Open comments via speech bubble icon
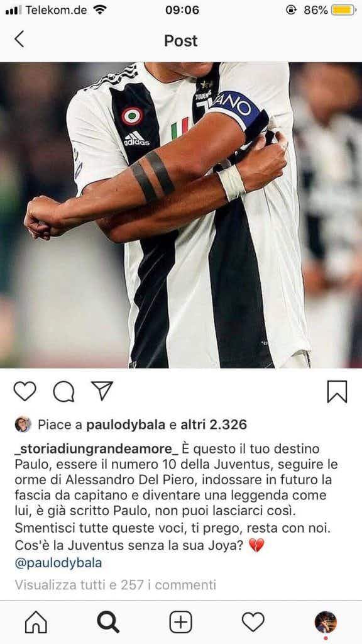The height and width of the screenshot is (644, 362). click(x=63, y=391)
